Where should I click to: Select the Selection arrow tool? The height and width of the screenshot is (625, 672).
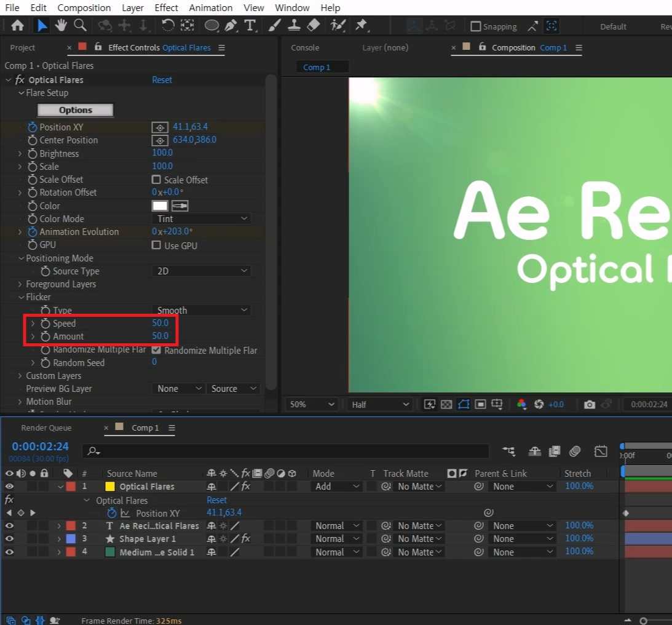pyautogui.click(x=42, y=26)
